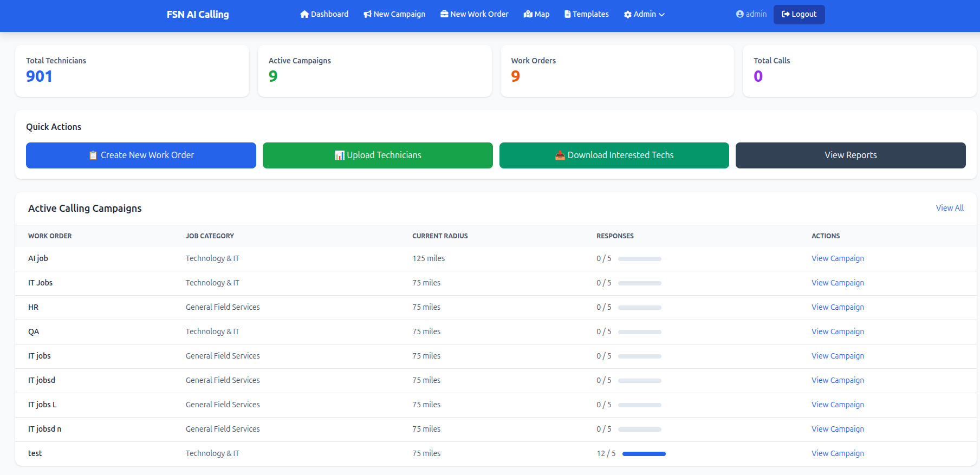Log out using the Logout button
Image resolution: width=980 pixels, height=475 pixels.
pyautogui.click(x=799, y=15)
